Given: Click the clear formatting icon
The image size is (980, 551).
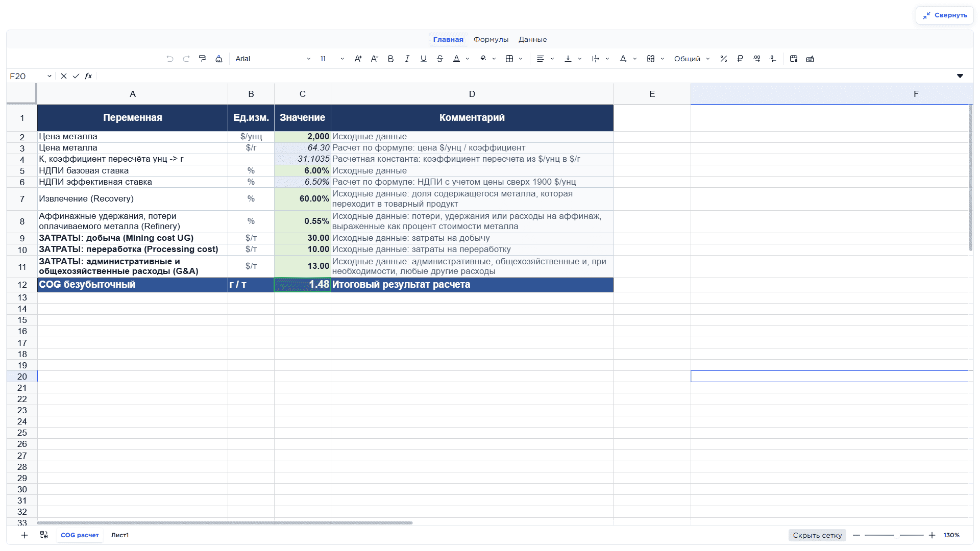Looking at the screenshot, I should (219, 59).
